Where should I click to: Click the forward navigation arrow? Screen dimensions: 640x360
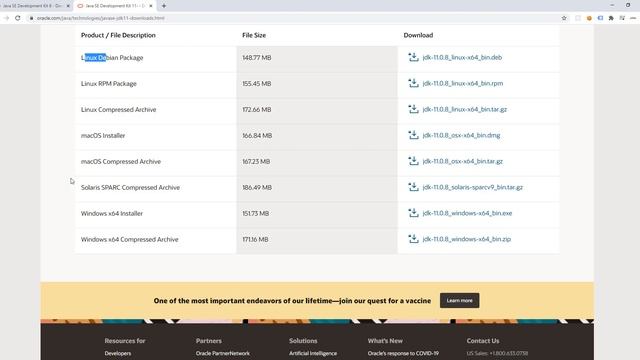[6, 18]
